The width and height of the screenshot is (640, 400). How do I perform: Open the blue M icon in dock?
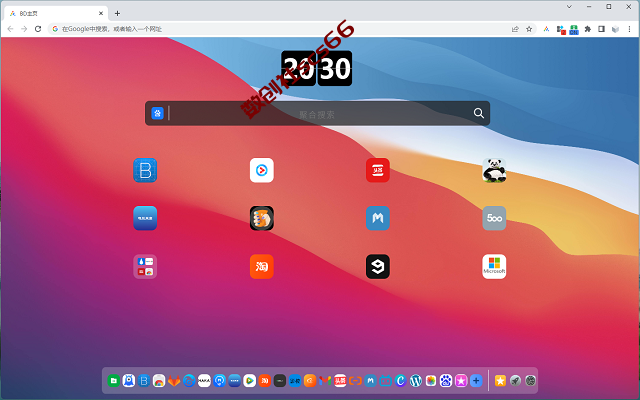(x=370, y=381)
